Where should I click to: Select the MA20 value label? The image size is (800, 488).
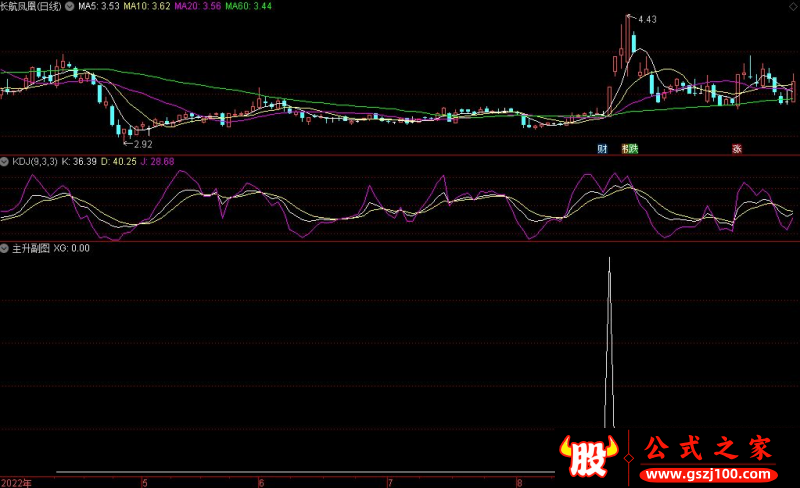point(197,6)
